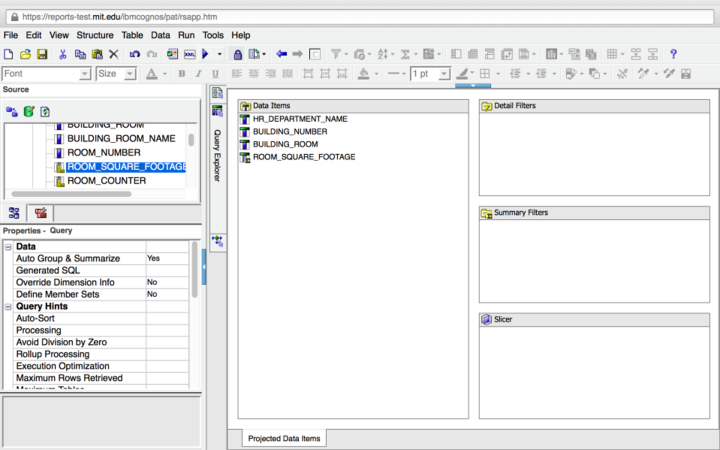Open help with the question mark icon

tap(673, 54)
